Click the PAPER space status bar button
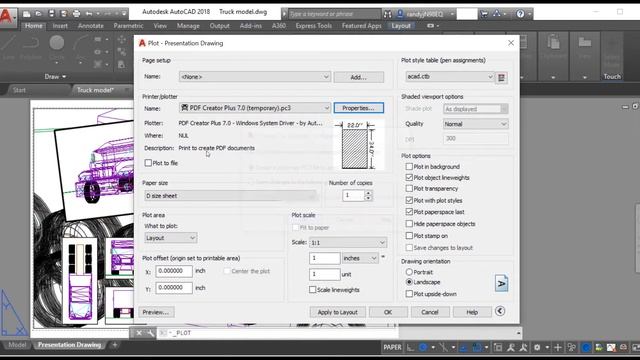Screen dimensions: 640x360 click(392, 347)
